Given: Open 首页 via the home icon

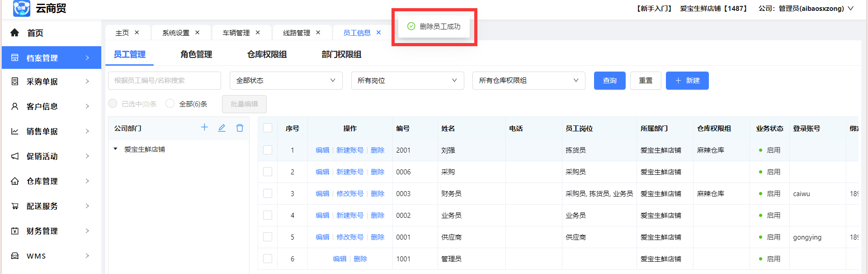Looking at the screenshot, I should [15, 33].
